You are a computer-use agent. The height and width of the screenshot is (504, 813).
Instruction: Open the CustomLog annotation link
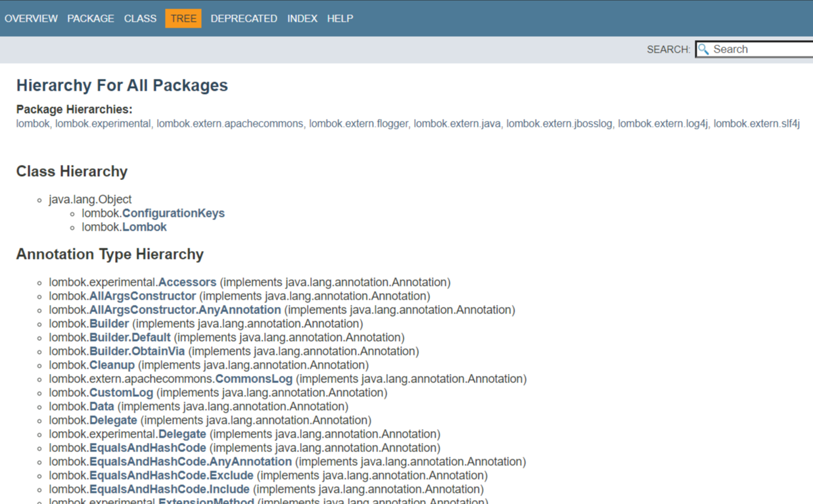pos(121,392)
